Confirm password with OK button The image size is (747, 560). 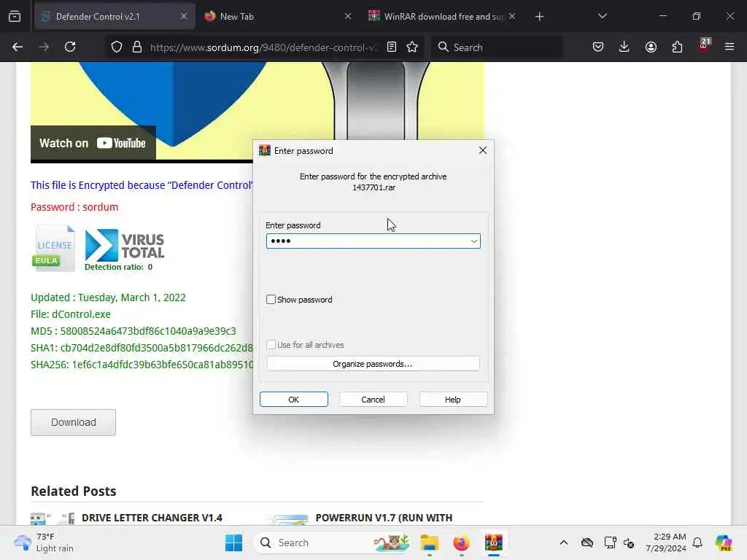pos(294,400)
